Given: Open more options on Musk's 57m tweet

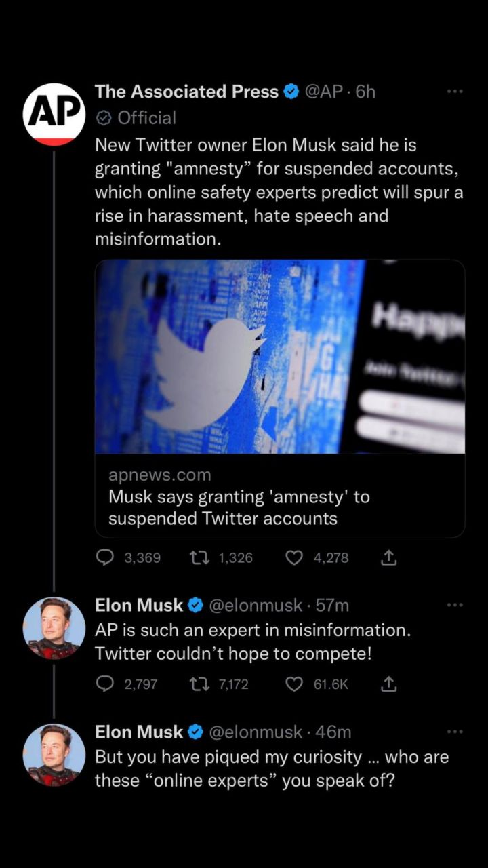Looking at the screenshot, I should (455, 604).
